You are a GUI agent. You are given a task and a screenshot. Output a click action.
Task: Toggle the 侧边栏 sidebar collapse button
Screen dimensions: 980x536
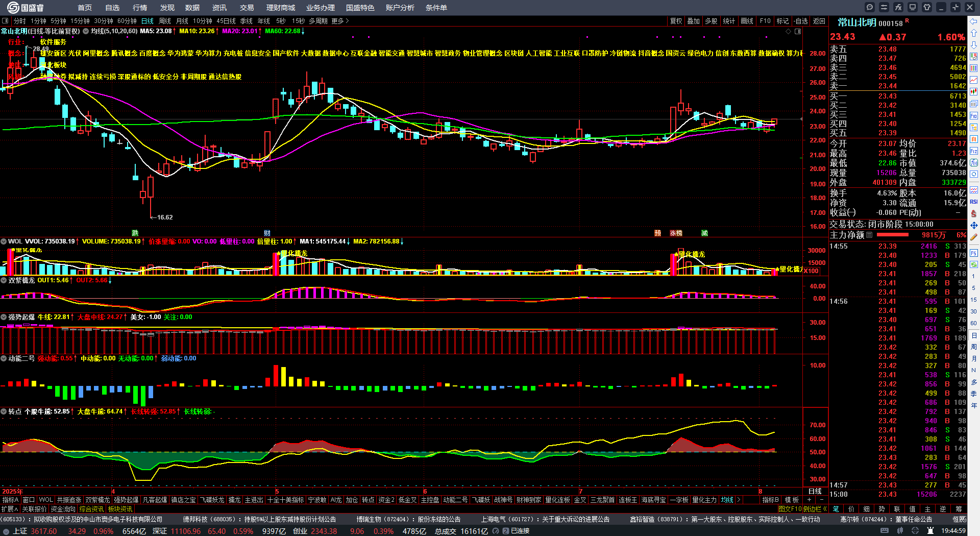click(815, 509)
